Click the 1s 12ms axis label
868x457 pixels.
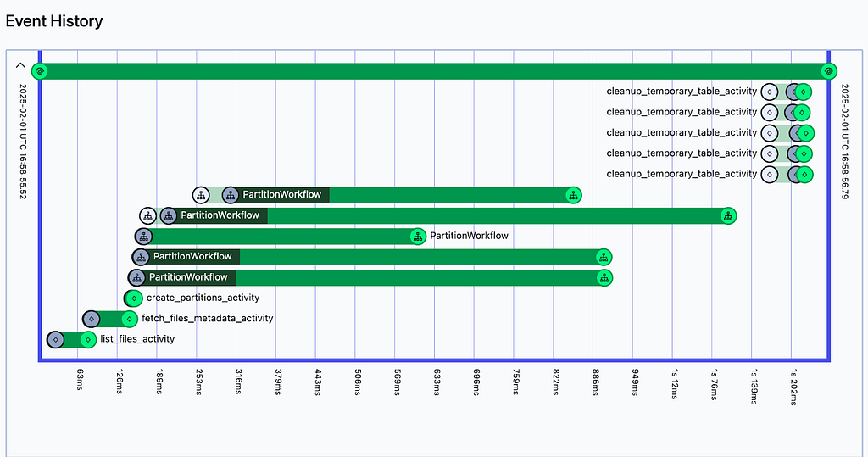675,384
